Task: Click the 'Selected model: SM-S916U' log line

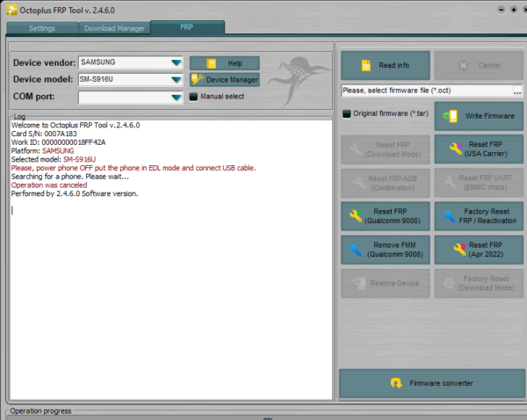Action: 54,159
